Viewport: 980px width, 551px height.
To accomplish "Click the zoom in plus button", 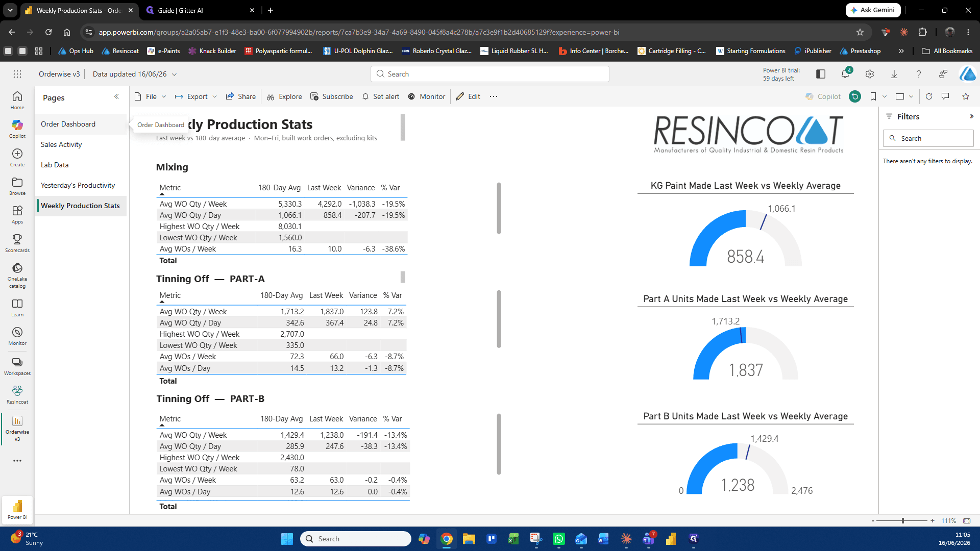I will (933, 521).
